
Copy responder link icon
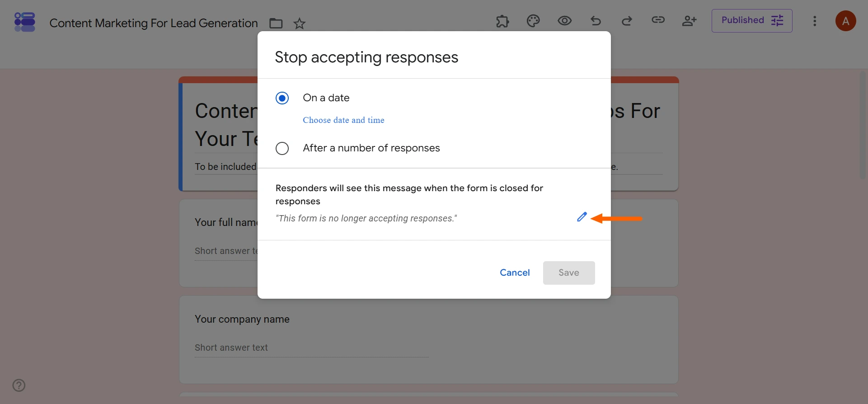658,20
